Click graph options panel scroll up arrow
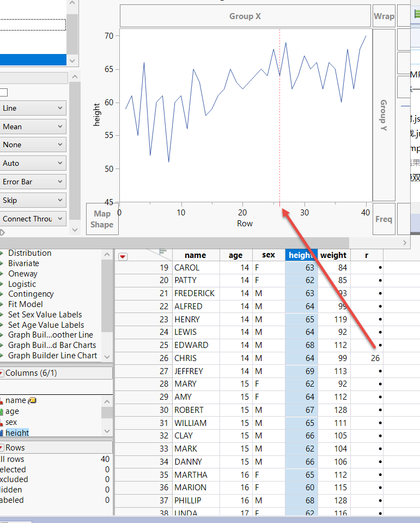The width and height of the screenshot is (420, 523). (x=75, y=77)
